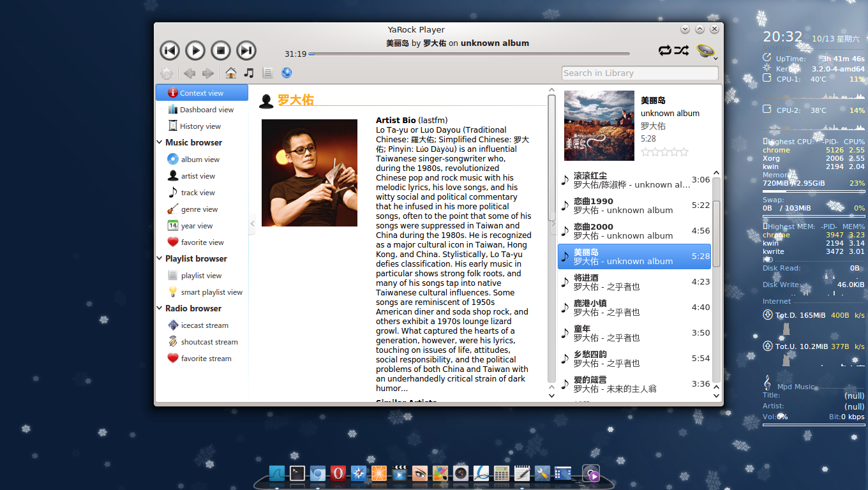Stop playback with the stop button
The width and height of the screenshot is (868, 490).
(221, 50)
